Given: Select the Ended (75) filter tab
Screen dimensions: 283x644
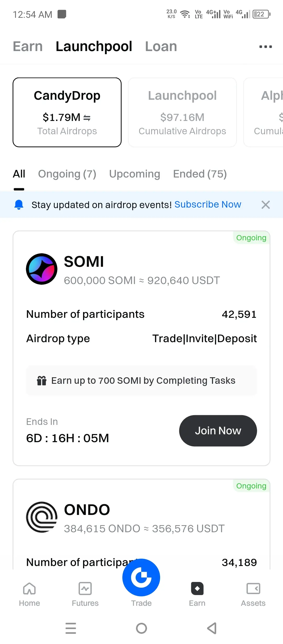Looking at the screenshot, I should point(200,174).
